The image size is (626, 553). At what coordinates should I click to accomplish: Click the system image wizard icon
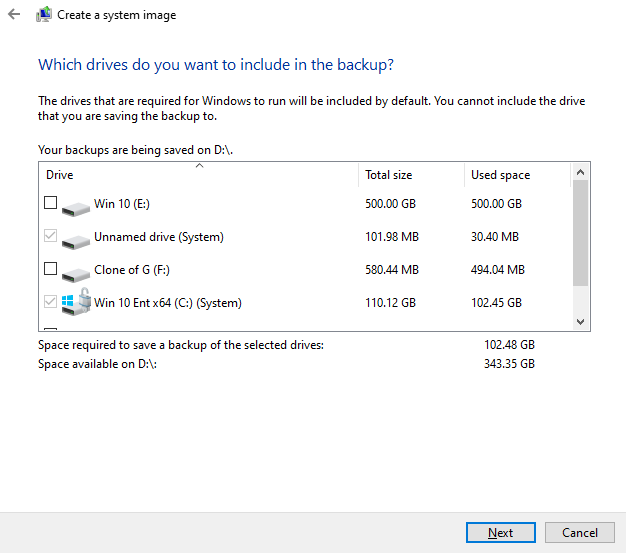click(44, 15)
